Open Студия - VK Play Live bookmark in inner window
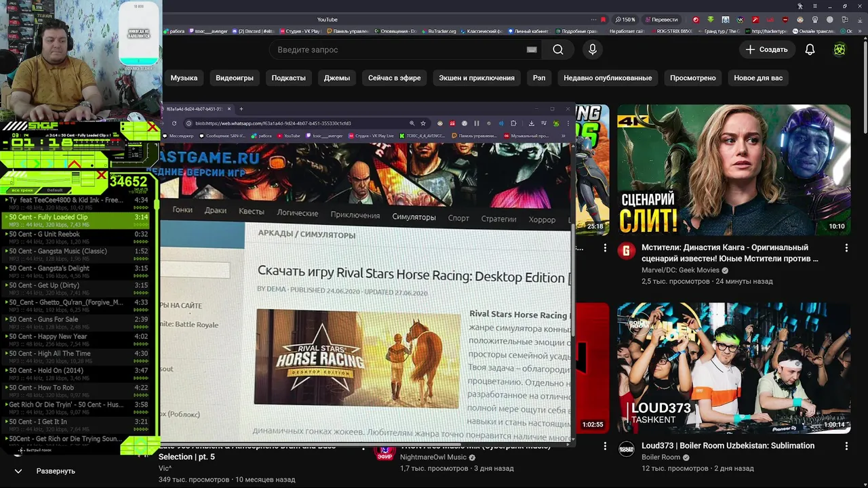This screenshot has height=488, width=868. [x=371, y=136]
